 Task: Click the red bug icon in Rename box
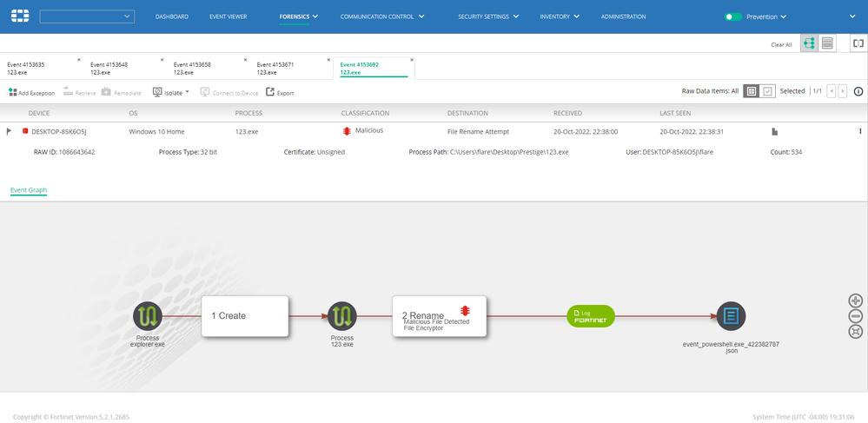coord(465,310)
